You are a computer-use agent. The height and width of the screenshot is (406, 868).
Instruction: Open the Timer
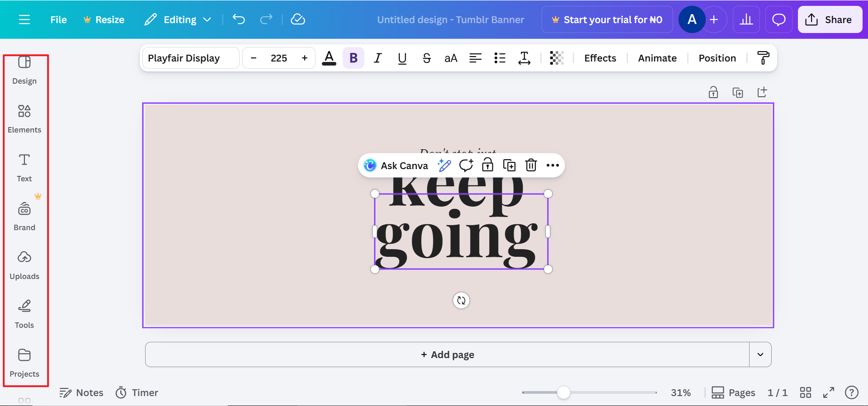click(137, 392)
